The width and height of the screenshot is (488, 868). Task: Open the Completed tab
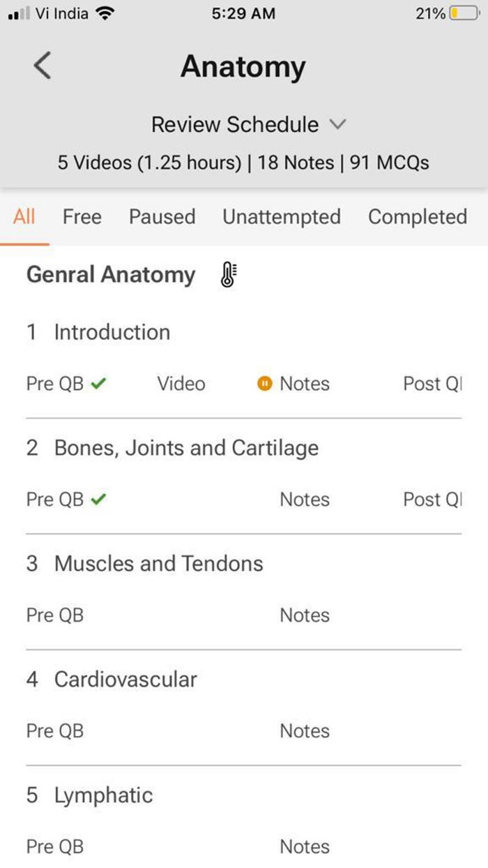pyautogui.click(x=418, y=217)
